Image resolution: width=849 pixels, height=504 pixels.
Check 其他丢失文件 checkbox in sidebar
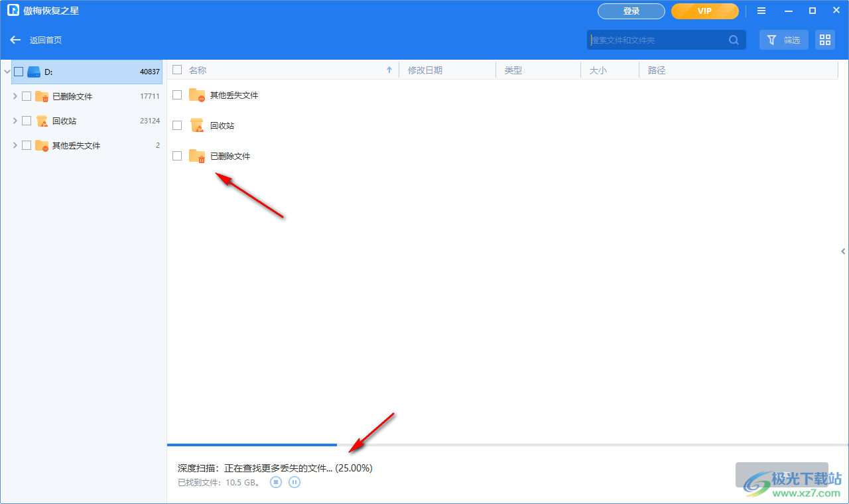tap(27, 145)
